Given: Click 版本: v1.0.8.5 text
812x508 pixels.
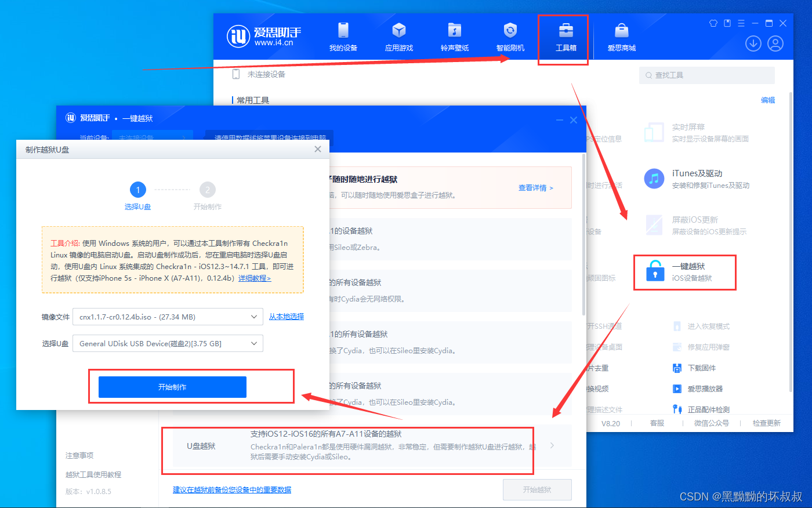Looking at the screenshot, I should [88, 492].
